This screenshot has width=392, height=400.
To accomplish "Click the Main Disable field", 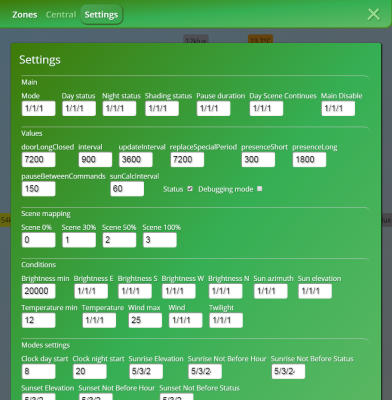I will coord(338,109).
